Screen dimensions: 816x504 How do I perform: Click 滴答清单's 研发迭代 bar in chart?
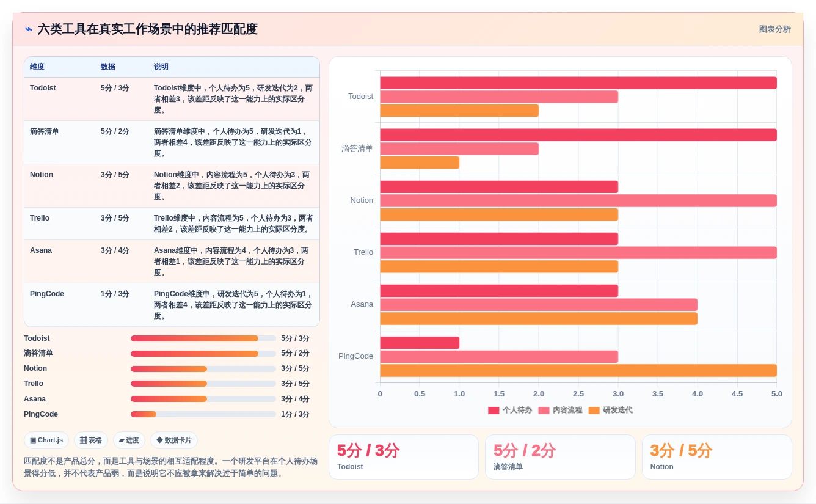[x=420, y=163]
